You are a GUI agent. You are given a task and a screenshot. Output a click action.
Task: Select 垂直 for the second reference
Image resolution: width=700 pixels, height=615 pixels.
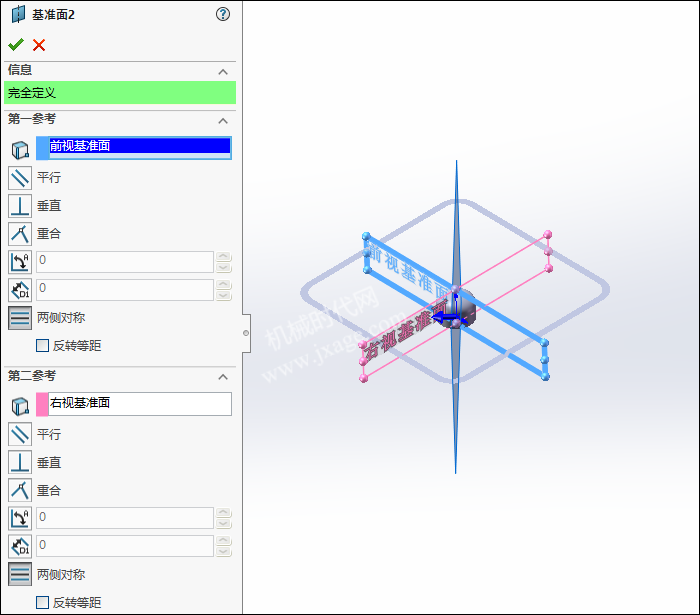pos(20,462)
